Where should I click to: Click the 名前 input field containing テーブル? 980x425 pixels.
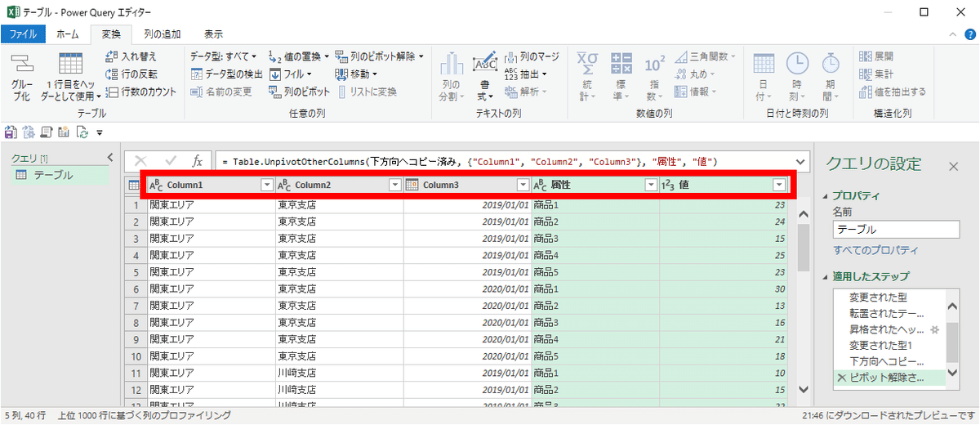897,230
